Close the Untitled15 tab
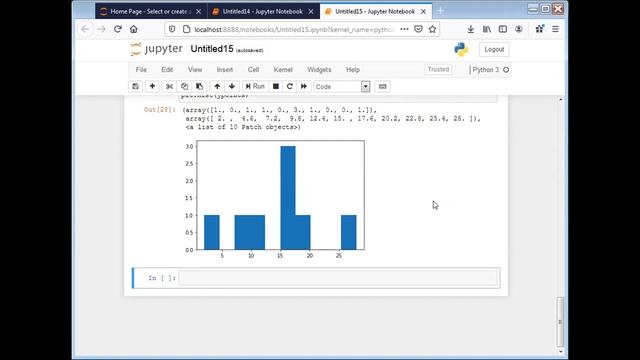This screenshot has width=640, height=360. pos(424,11)
